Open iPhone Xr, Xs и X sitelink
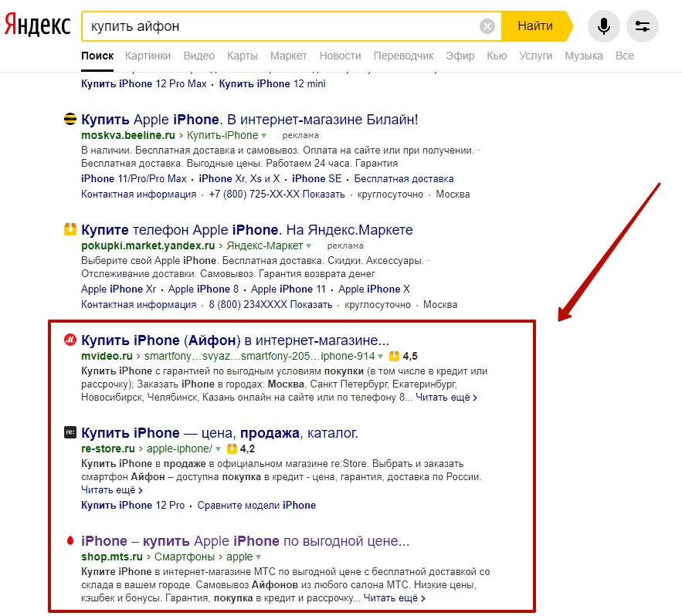Image resolution: width=682 pixels, height=616 pixels. point(239,178)
